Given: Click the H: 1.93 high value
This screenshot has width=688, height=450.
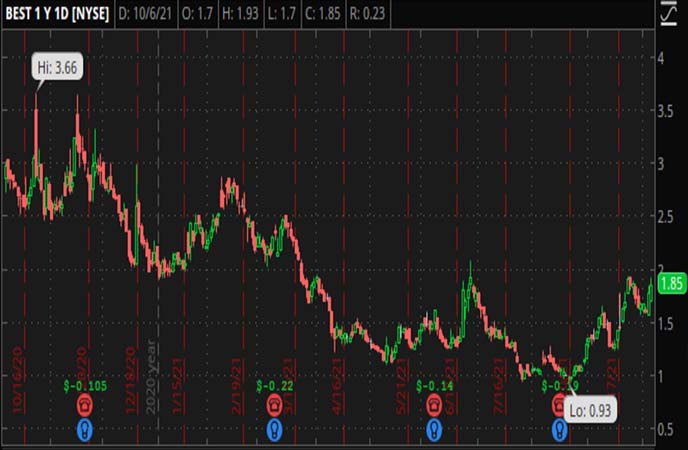Looking at the screenshot, I should [240, 14].
